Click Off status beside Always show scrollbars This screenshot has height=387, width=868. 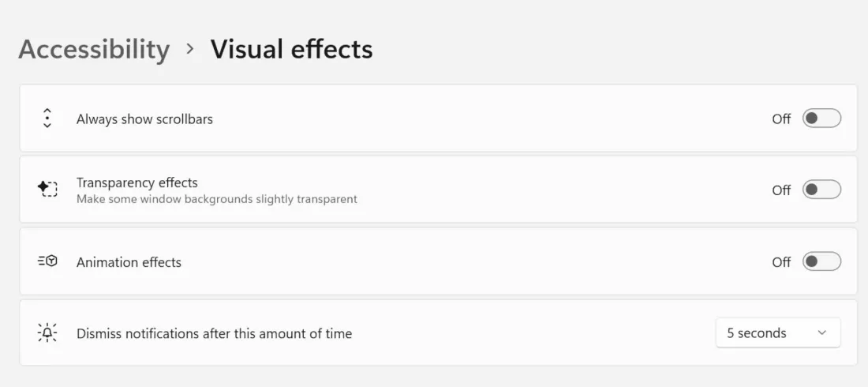[781, 119]
